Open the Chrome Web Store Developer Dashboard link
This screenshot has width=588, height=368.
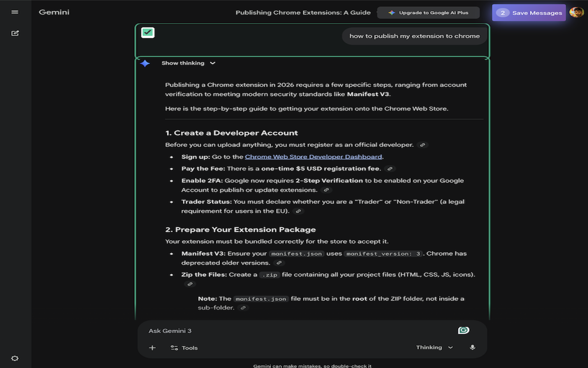[313, 156]
